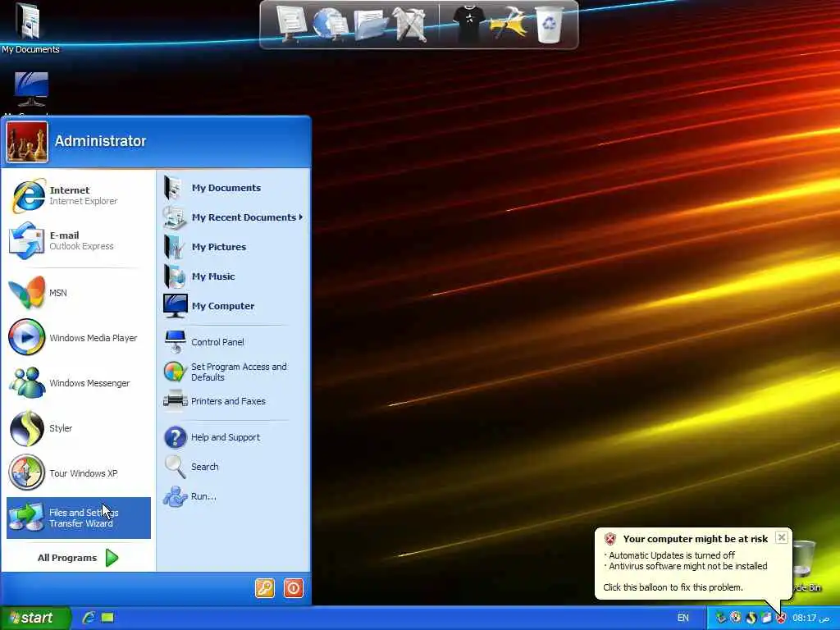This screenshot has width=840, height=630.
Task: Open the desktop Recycle Bin behind the balloon
Action: tap(806, 566)
